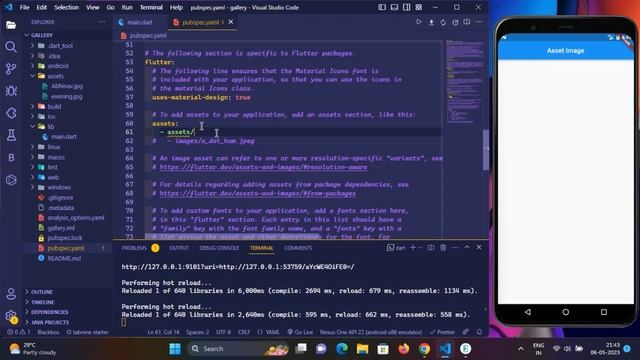
Task: Split the editor right
Action: coord(467,22)
